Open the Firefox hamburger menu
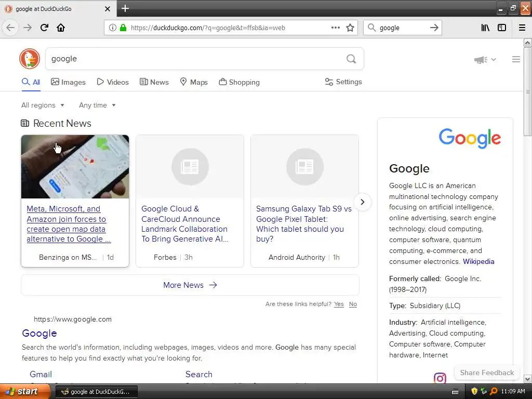Screen dimensions: 532x399 click(x=522, y=28)
